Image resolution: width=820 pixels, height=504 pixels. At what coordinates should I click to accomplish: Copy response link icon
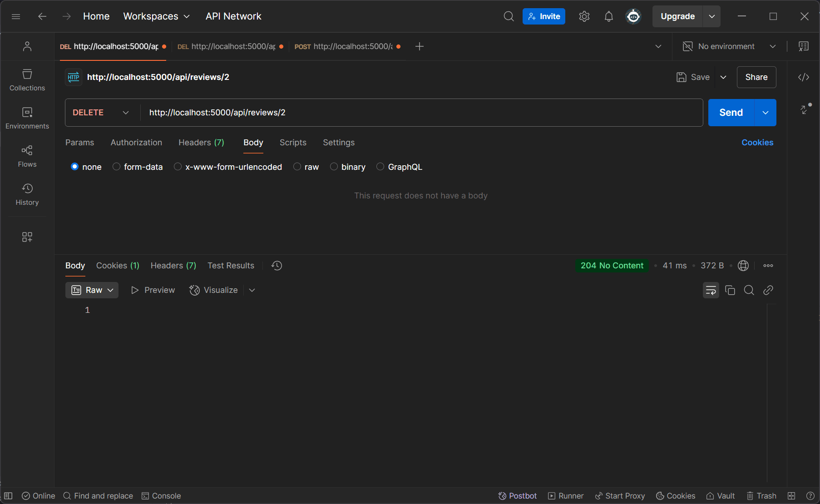[768, 290]
